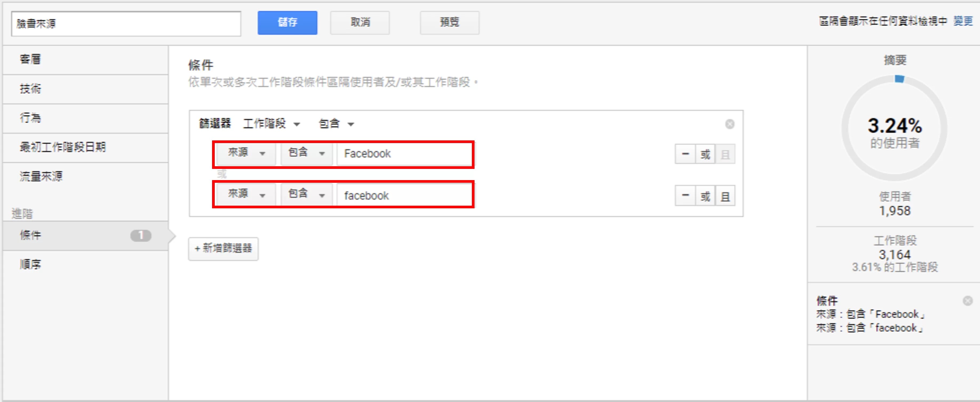Open 工作階段 filter scope dropdown
The height and width of the screenshot is (402, 980).
(x=271, y=124)
